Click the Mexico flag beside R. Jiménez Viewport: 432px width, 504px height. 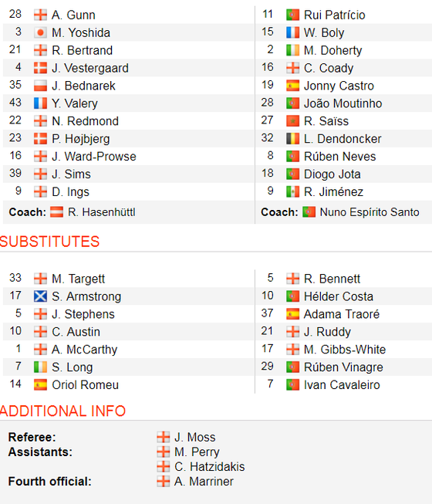(292, 192)
